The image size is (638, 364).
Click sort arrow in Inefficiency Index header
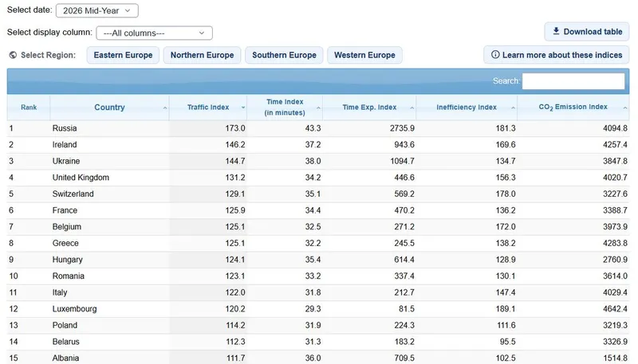click(513, 108)
